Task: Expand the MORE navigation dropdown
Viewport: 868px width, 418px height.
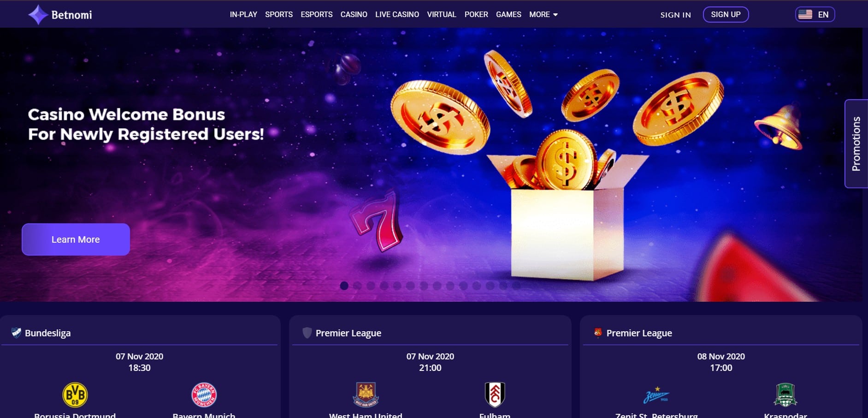Action: point(543,14)
